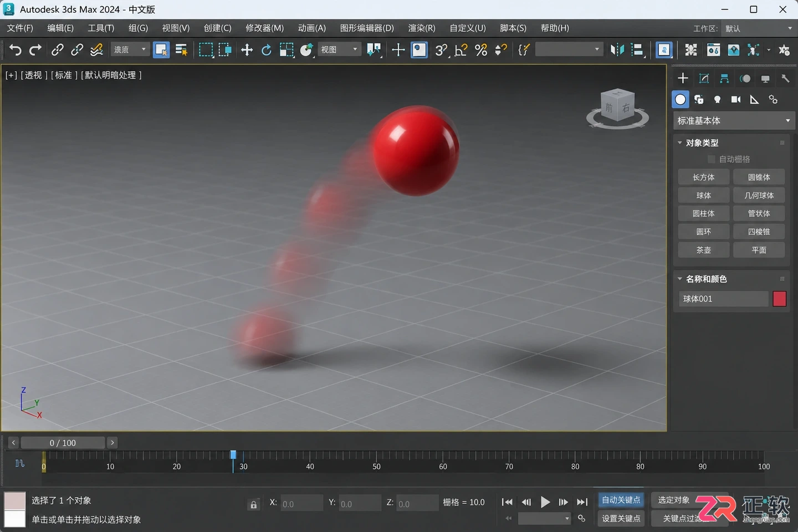Select the Systems category gears icon
Viewport: 798px width, 532px height.
[x=773, y=99]
